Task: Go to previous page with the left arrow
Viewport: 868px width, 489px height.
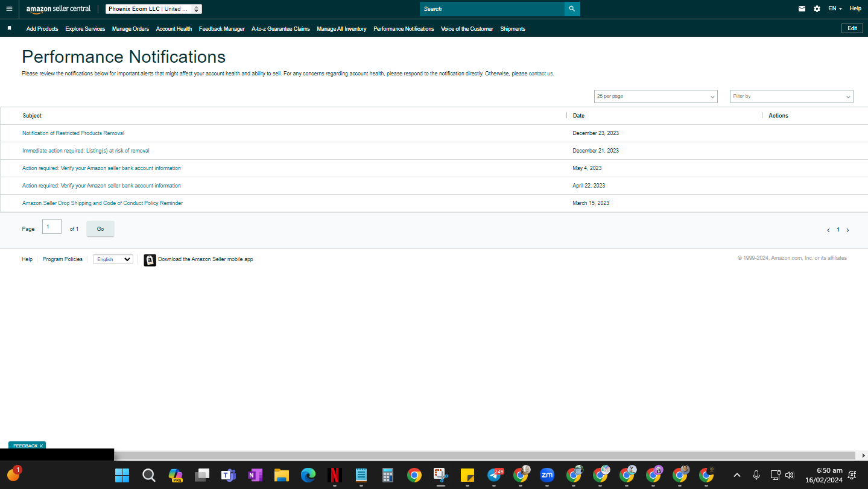Action: tap(828, 230)
